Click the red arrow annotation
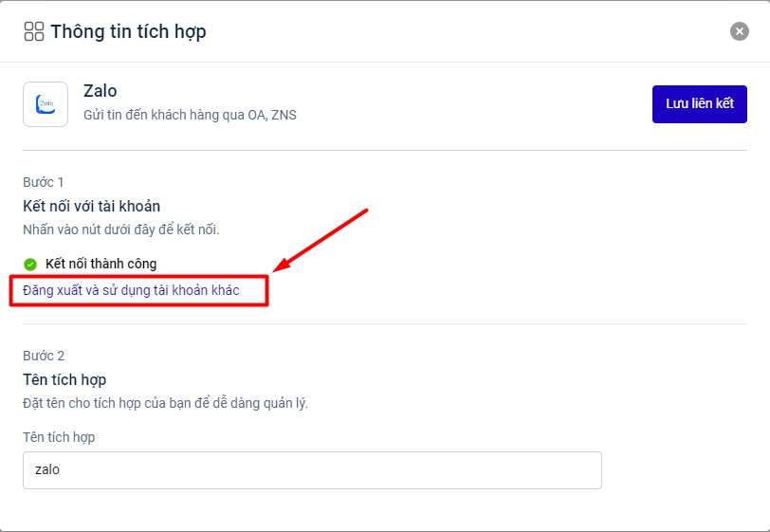Viewport: 770px width, 532px height. (321, 239)
